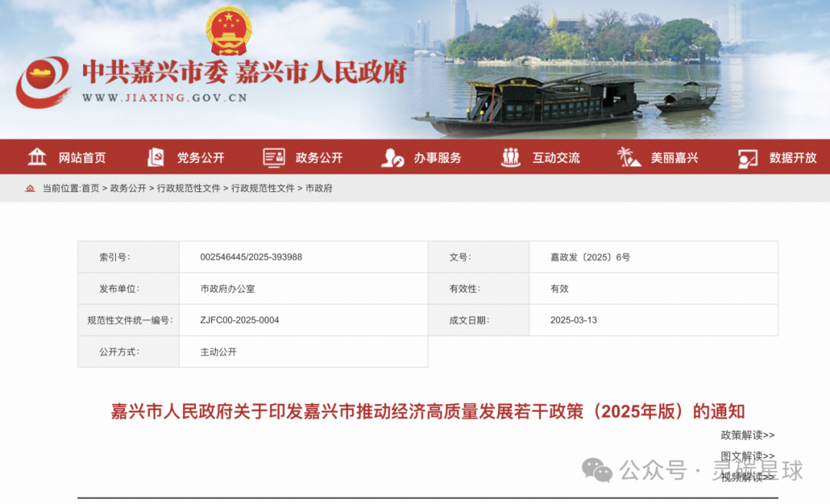
Task: Click the red document title heading
Action: pos(428,411)
